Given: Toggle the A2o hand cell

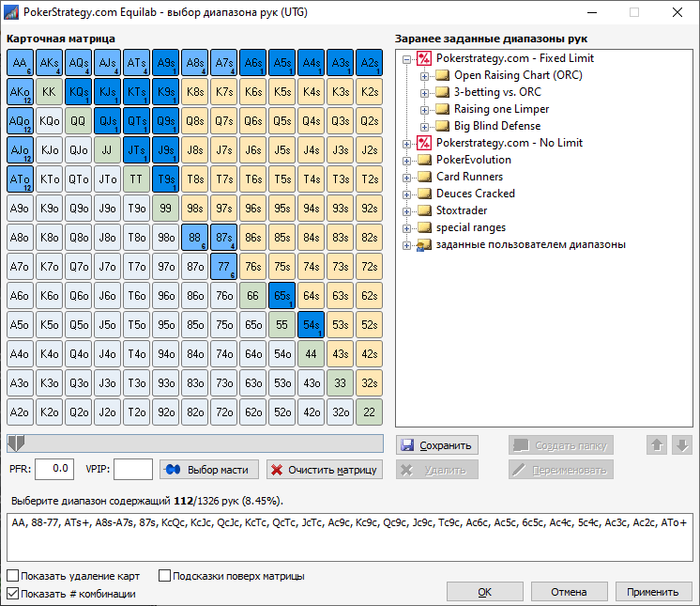Looking at the screenshot, I should 20,412.
